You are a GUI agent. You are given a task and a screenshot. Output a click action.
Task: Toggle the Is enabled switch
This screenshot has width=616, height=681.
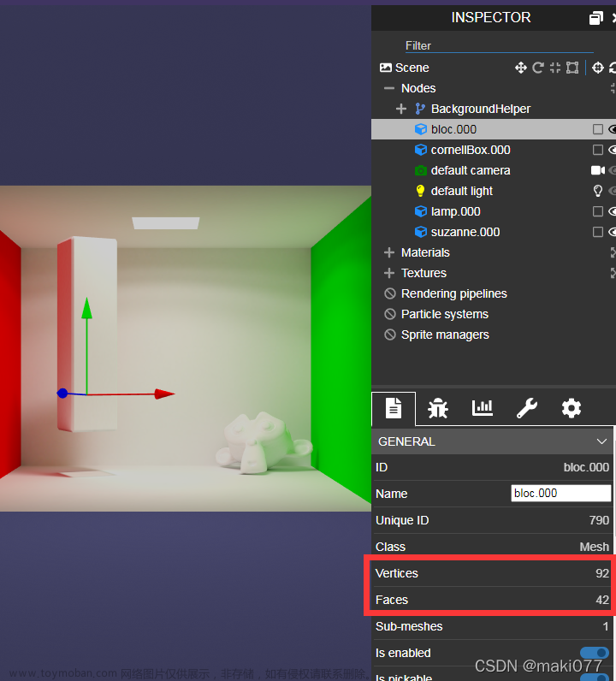595,653
